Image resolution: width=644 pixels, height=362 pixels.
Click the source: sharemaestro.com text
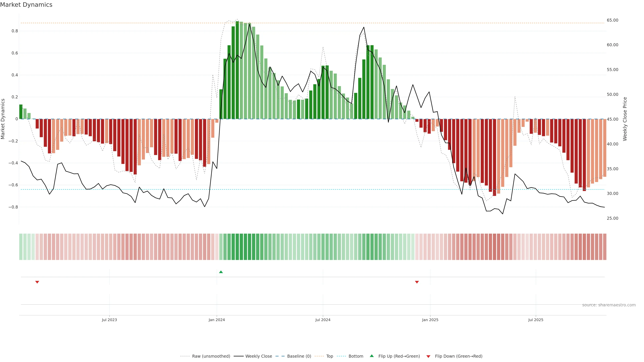tap(609, 305)
